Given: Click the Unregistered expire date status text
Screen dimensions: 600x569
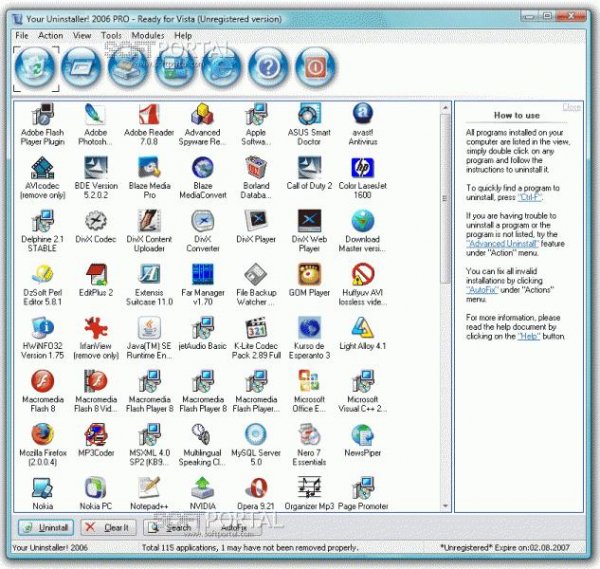Looking at the screenshot, I should point(505,548).
